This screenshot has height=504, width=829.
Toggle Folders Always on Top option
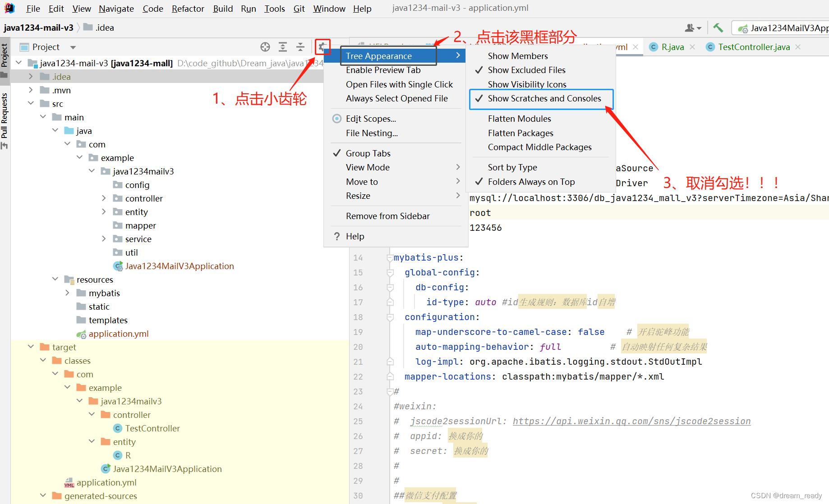tap(541, 182)
